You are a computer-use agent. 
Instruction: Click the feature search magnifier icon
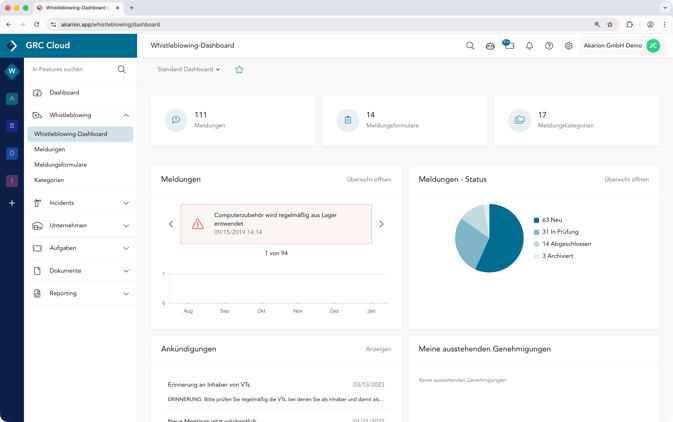[121, 69]
